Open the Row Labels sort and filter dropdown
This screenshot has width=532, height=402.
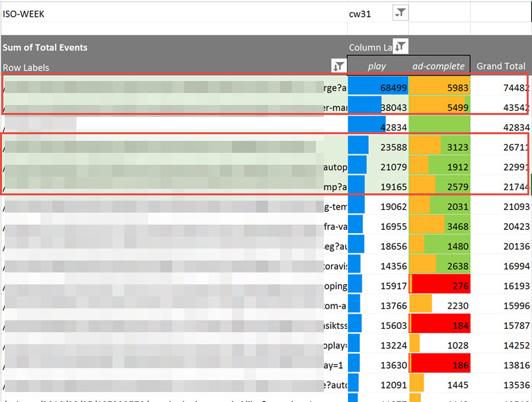point(338,66)
